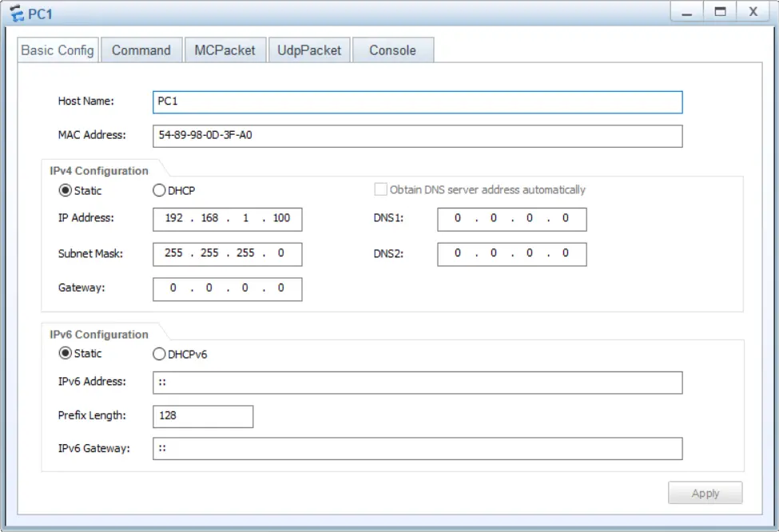Viewport: 779px width, 532px height.
Task: Switch to the UdpPacket tab
Action: pyautogui.click(x=309, y=50)
